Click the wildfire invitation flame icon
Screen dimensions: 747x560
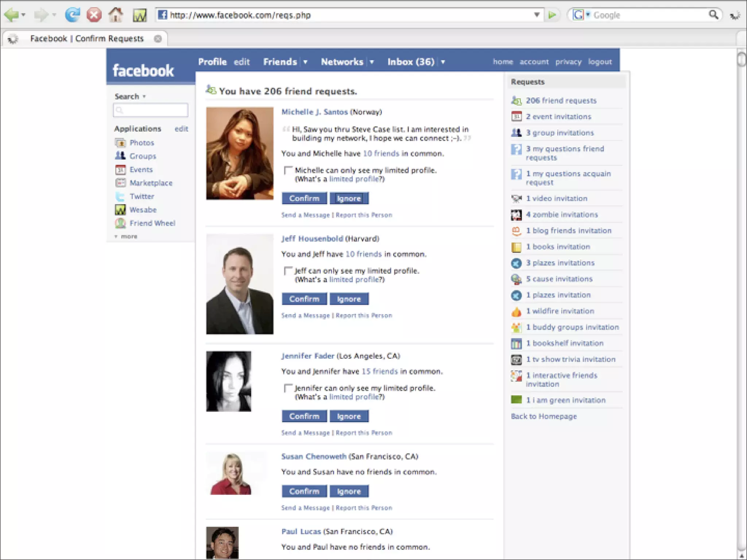[516, 311]
